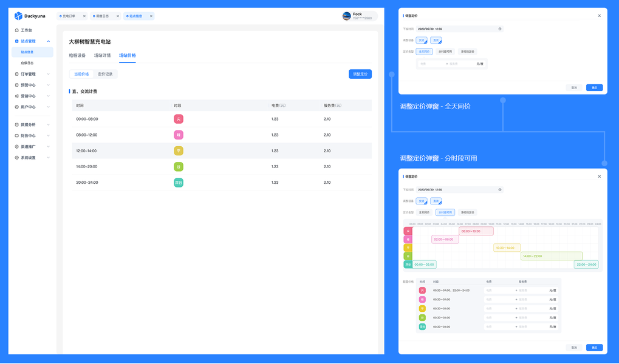The width and height of the screenshot is (619, 364).
Task: Expand the 数据分析 menu chevron
Action: (x=48, y=124)
